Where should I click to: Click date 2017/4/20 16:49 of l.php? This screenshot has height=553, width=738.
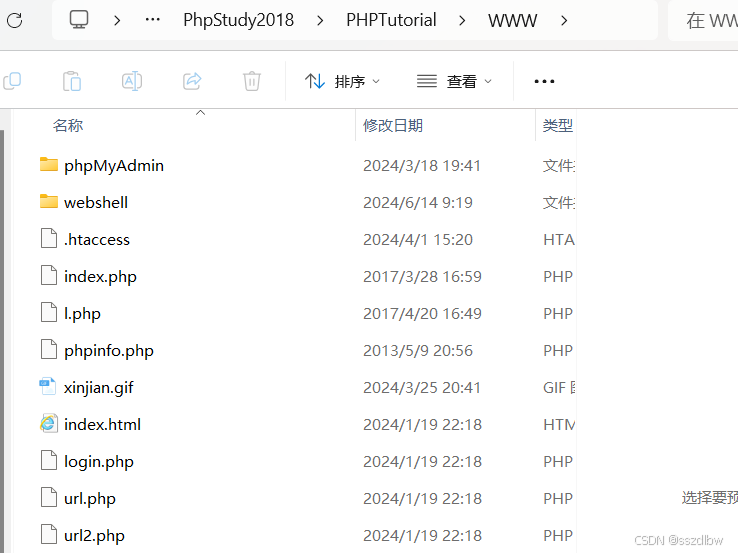pos(422,314)
